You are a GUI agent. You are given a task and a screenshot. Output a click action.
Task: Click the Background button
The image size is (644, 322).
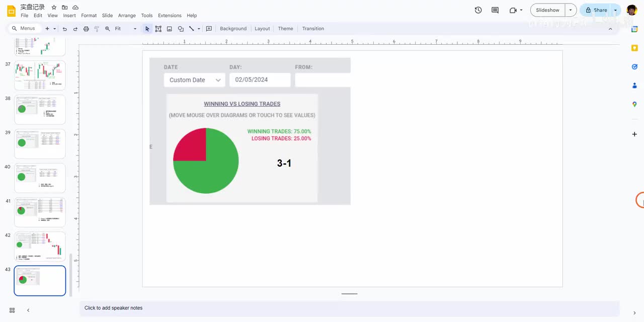[x=233, y=29]
